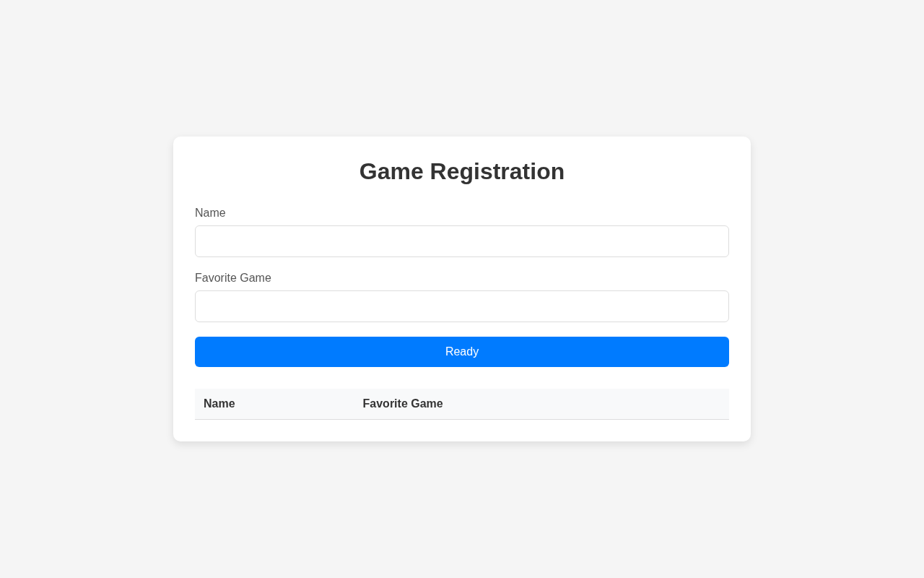Sort table by the Favorite Game header
924x578 pixels.
point(403,404)
